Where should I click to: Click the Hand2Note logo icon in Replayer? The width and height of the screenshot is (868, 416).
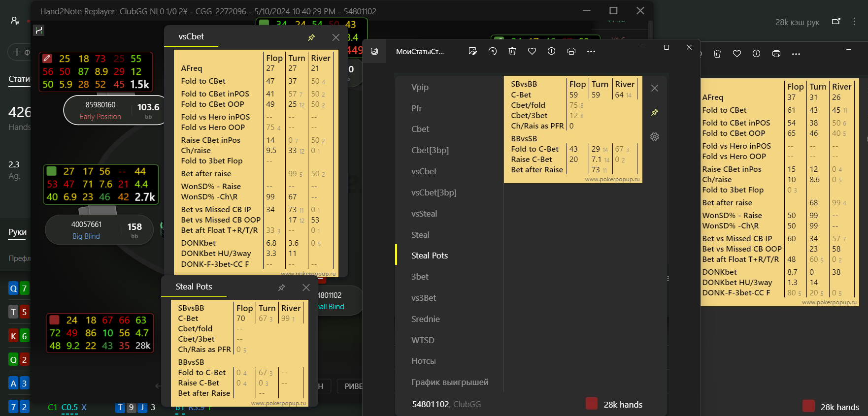(39, 31)
